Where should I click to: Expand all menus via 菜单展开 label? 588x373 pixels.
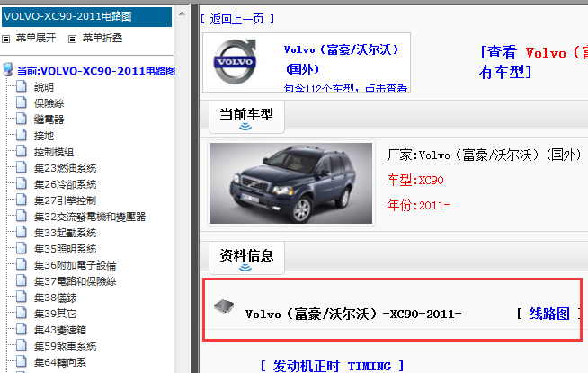click(x=36, y=38)
